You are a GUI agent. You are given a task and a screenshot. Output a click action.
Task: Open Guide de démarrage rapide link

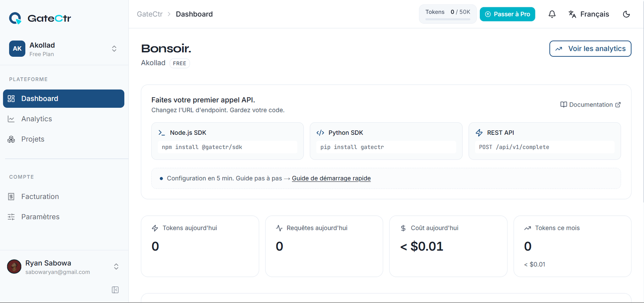click(331, 178)
